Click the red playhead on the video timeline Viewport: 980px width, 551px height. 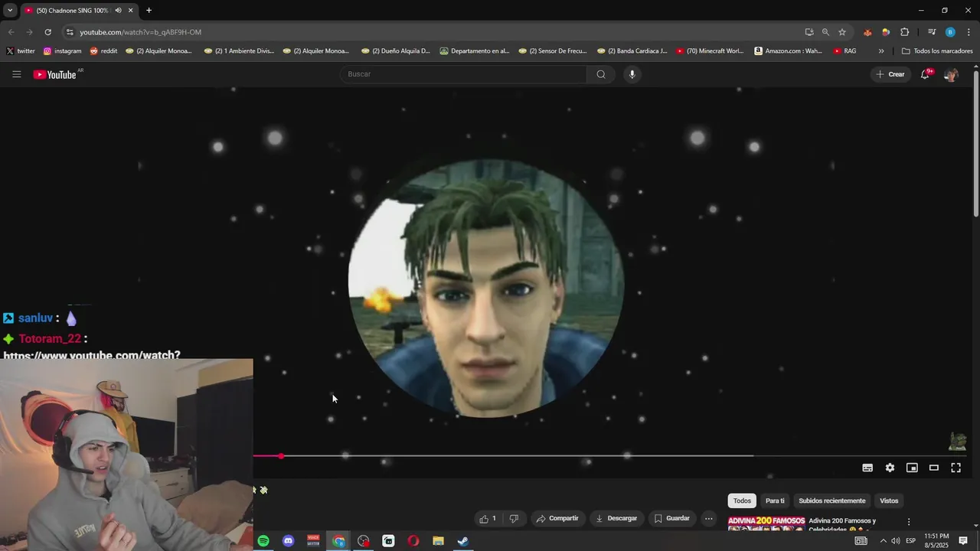point(281,456)
